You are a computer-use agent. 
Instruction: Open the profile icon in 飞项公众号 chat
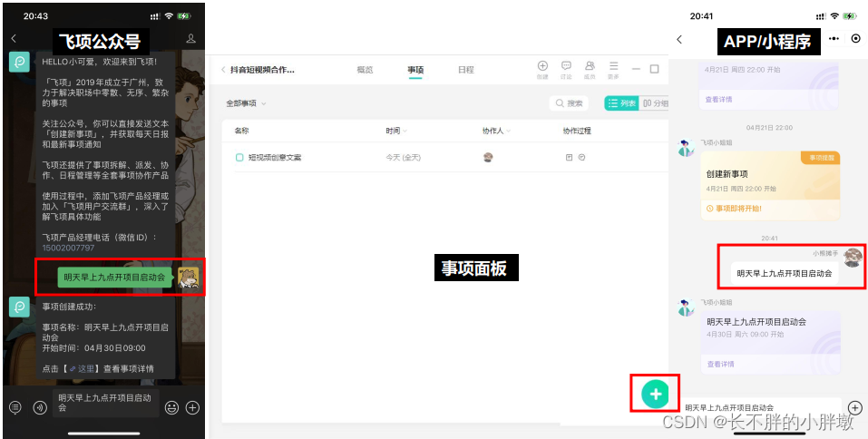click(x=191, y=39)
